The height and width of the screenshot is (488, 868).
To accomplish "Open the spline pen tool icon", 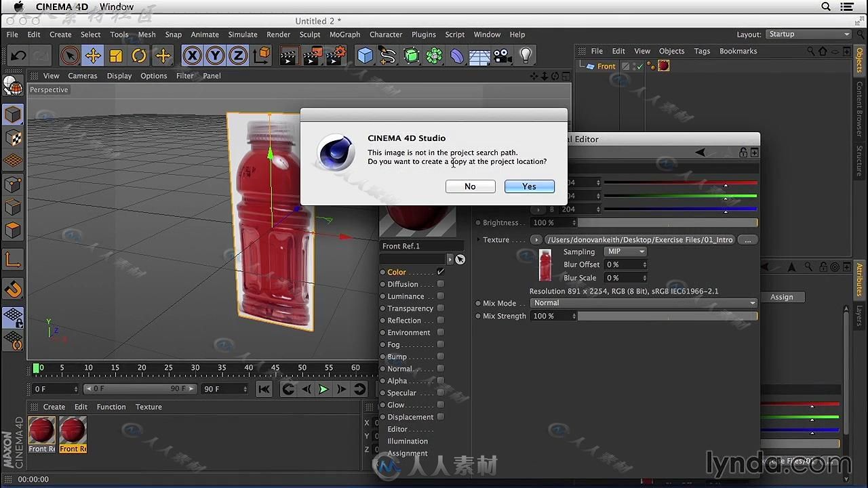I will [x=388, y=56].
